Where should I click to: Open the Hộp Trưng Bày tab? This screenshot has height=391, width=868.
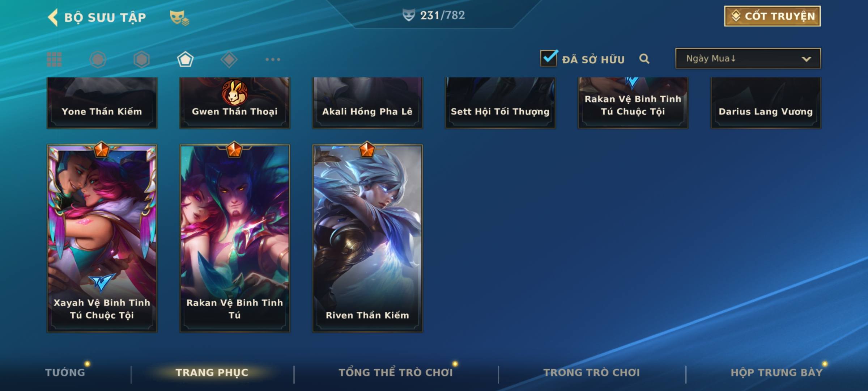776,373
